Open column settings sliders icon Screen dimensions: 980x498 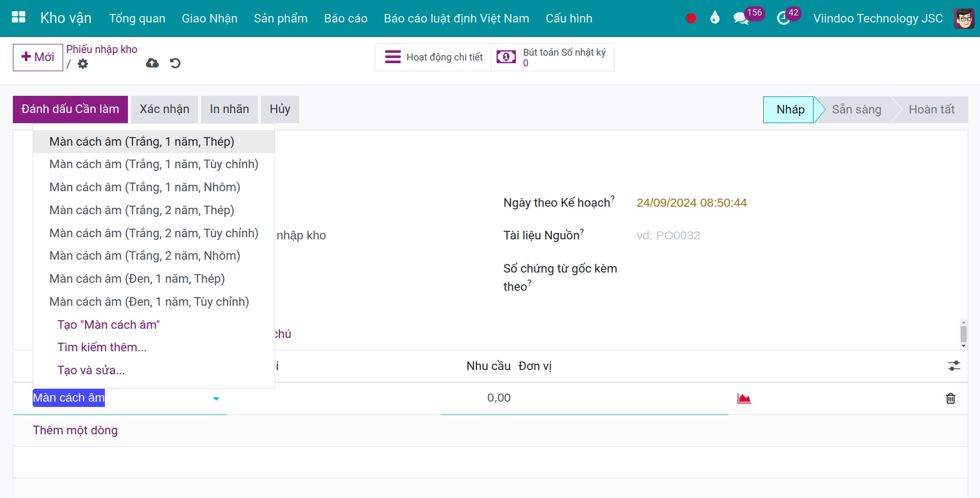954,366
